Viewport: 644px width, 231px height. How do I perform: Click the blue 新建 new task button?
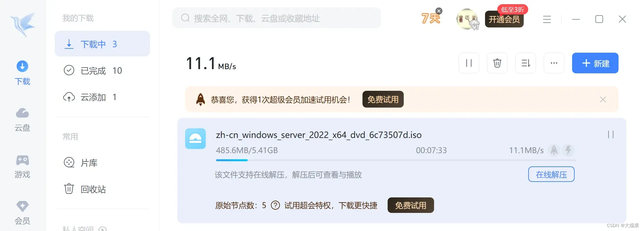(595, 63)
